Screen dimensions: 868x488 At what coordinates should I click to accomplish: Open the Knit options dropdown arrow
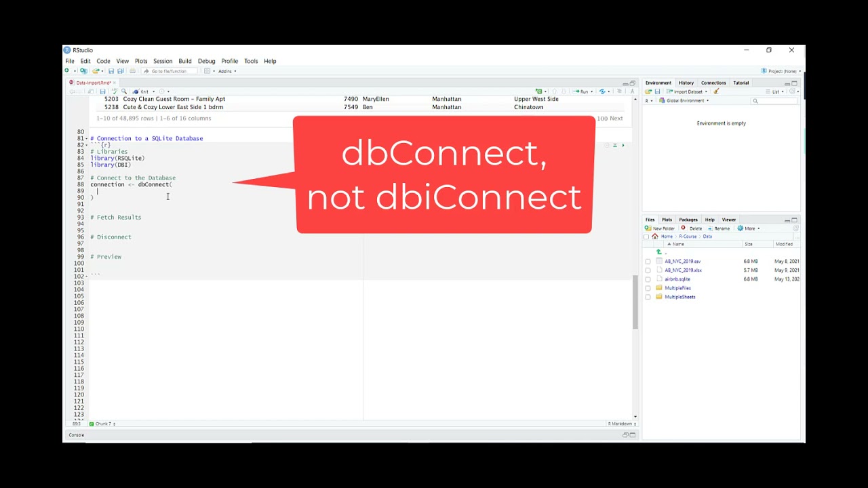coord(154,91)
